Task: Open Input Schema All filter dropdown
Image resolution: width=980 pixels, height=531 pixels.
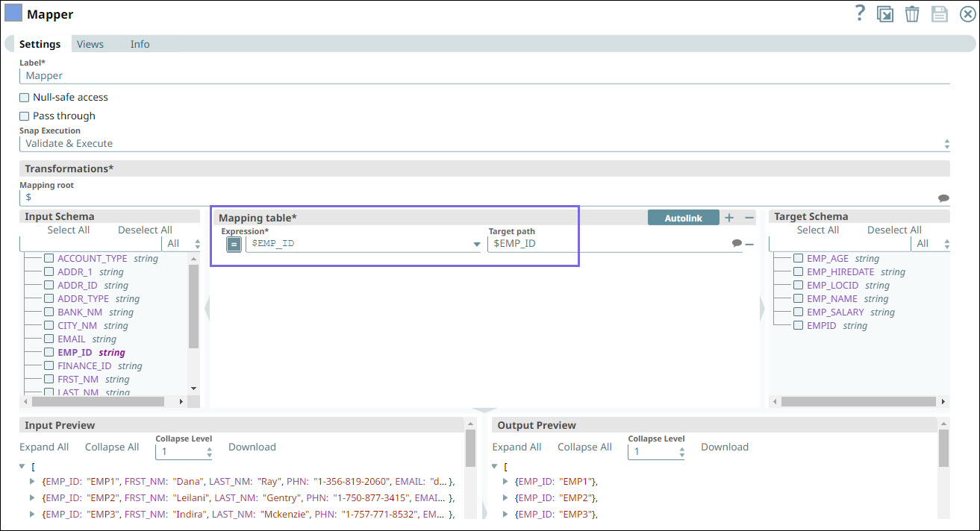Action: click(x=181, y=244)
